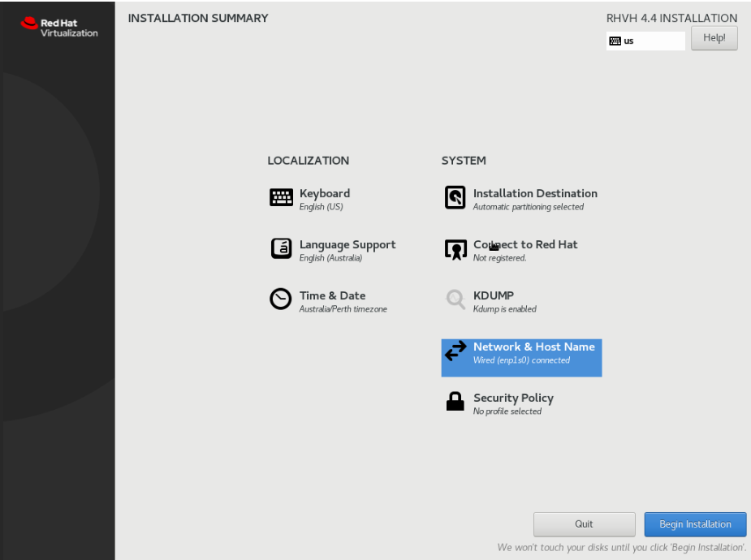Screen dimensions: 751x560
Task: Click the small keyboard icon beside 'us'
Action: pyautogui.click(x=615, y=41)
